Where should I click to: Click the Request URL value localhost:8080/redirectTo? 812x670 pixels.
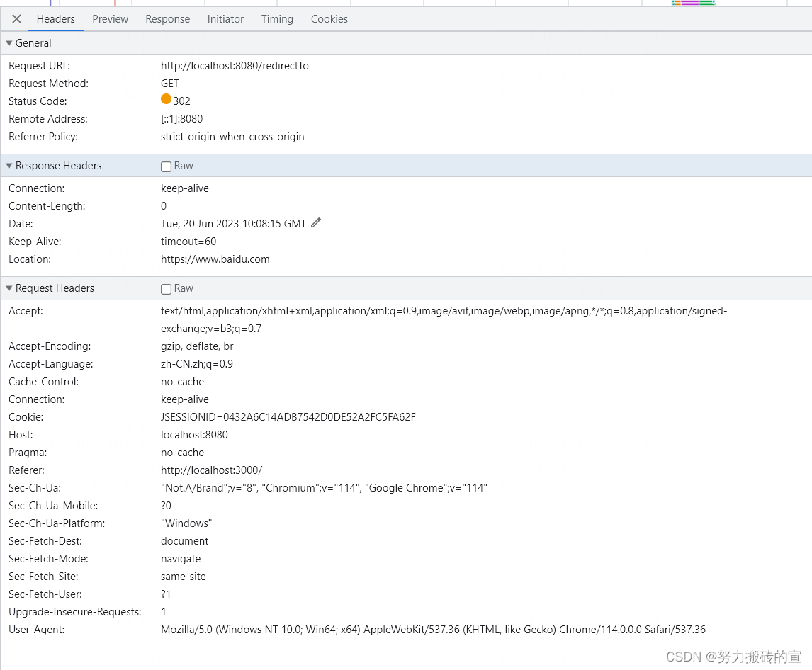coord(235,66)
